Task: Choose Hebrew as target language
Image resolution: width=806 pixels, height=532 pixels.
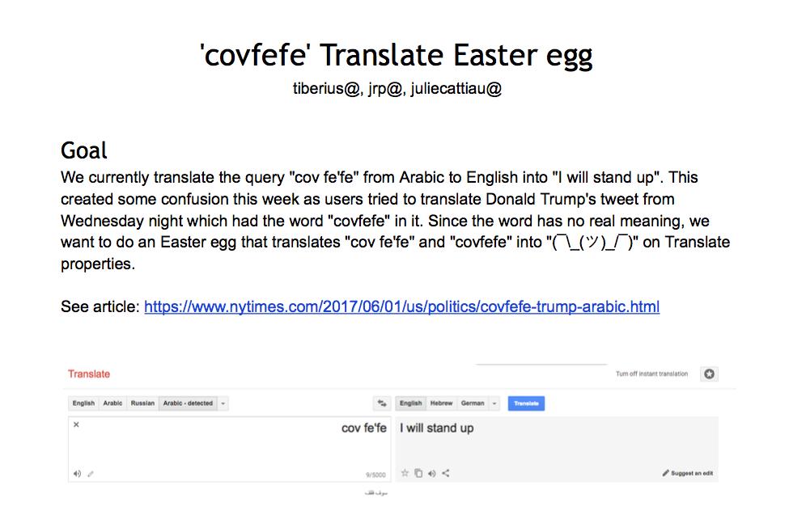Action: 442,403
